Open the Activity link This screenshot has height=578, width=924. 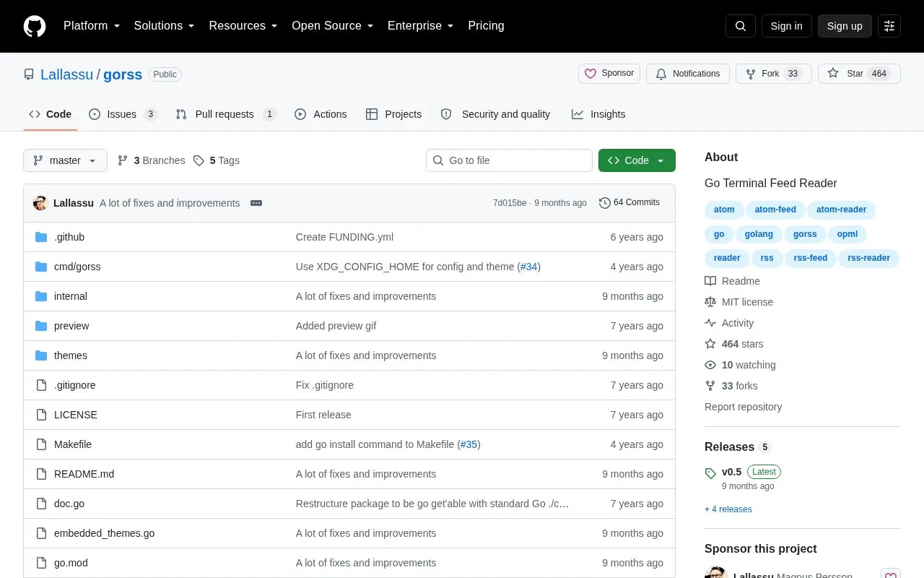(x=729, y=323)
